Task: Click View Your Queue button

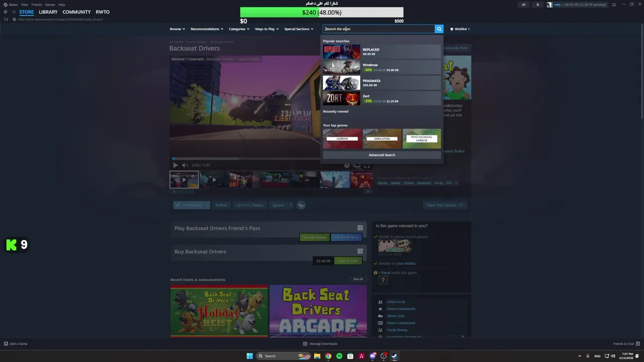Action: point(445,205)
